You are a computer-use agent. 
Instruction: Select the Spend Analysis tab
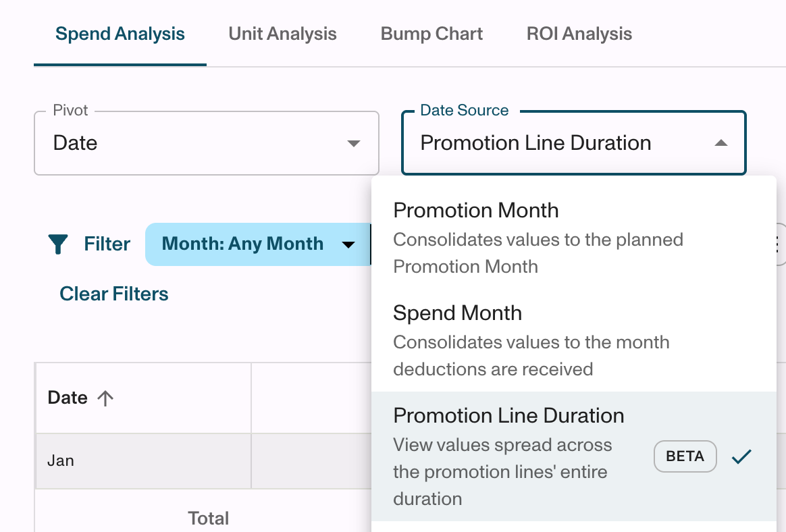click(120, 34)
